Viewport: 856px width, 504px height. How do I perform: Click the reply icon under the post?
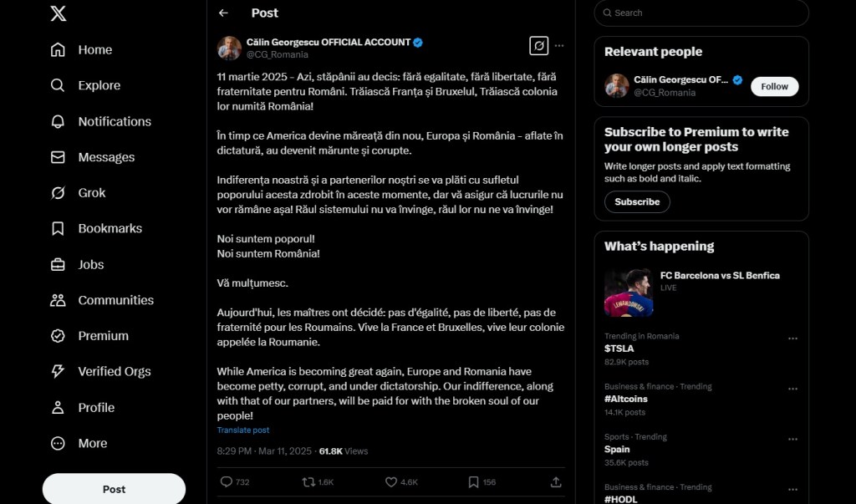(x=226, y=482)
